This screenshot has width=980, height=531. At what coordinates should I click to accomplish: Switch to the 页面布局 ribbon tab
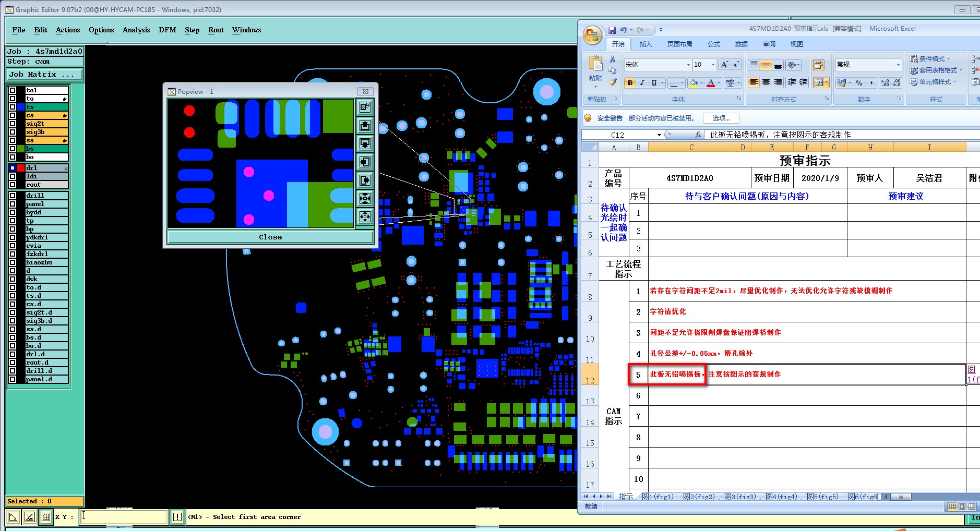coord(679,44)
